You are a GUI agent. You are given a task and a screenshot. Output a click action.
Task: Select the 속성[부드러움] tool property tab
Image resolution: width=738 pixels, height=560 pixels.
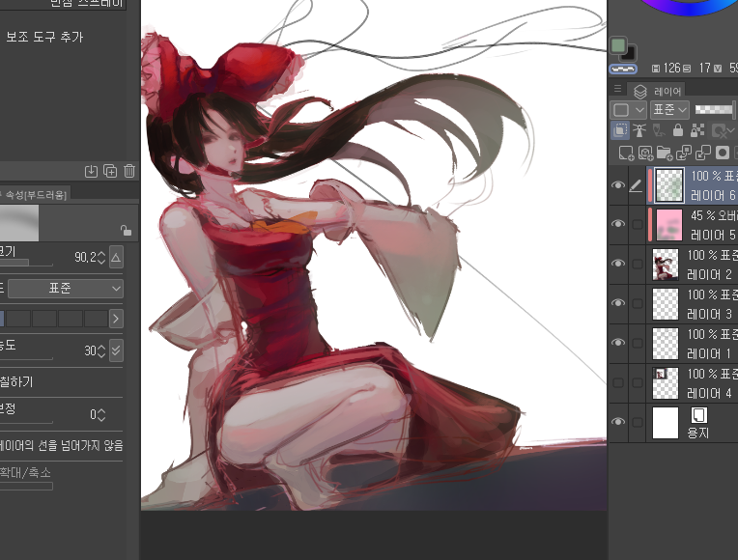pos(35,194)
